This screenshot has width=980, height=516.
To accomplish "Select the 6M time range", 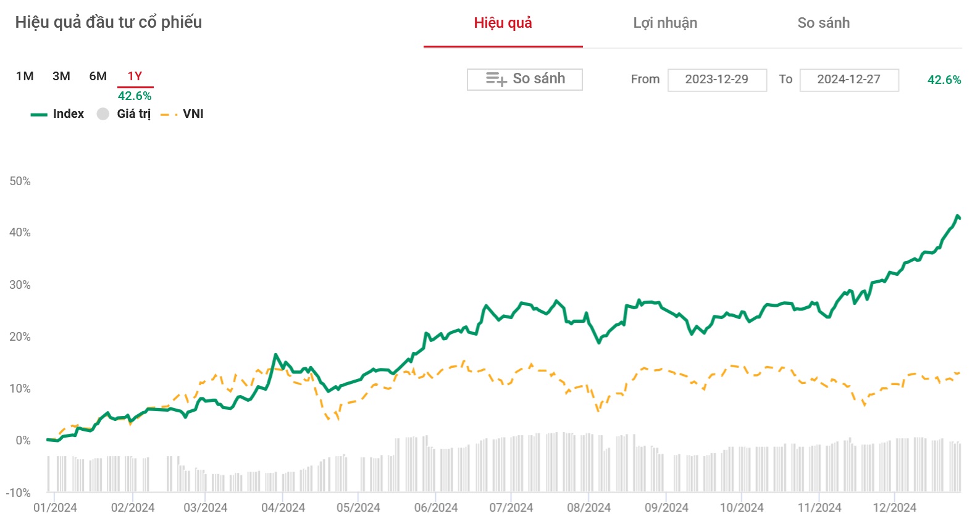I will pyautogui.click(x=98, y=76).
